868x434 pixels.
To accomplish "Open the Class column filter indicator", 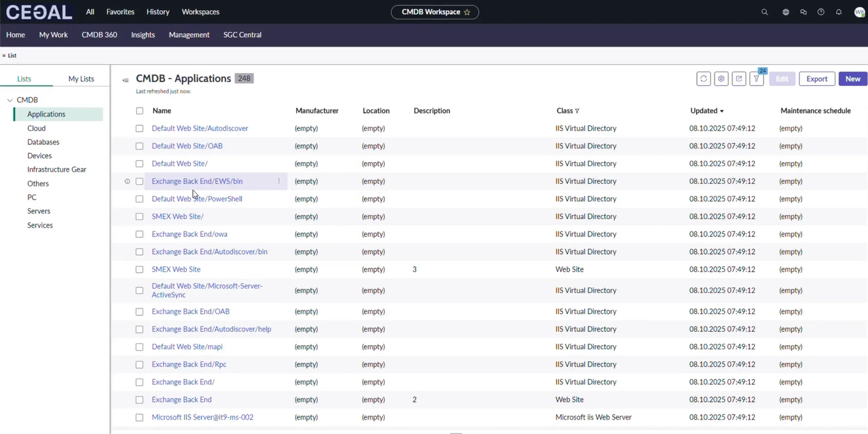I will pyautogui.click(x=577, y=111).
